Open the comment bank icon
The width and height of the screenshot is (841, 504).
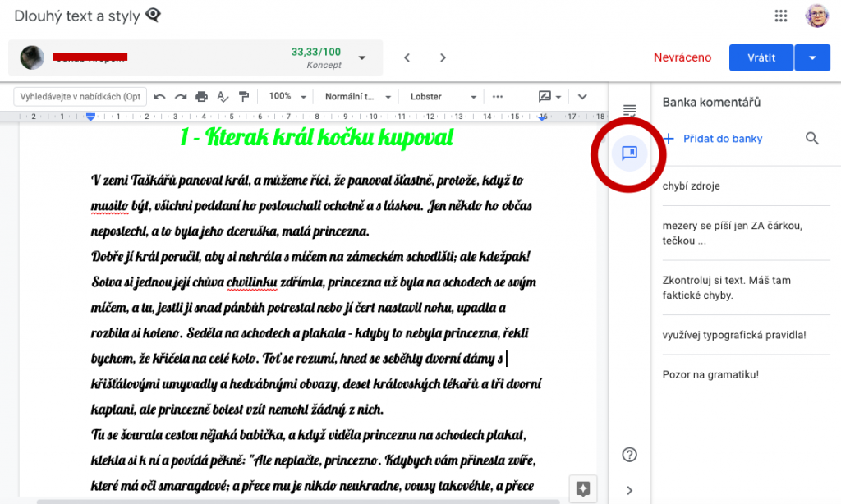pyautogui.click(x=629, y=153)
